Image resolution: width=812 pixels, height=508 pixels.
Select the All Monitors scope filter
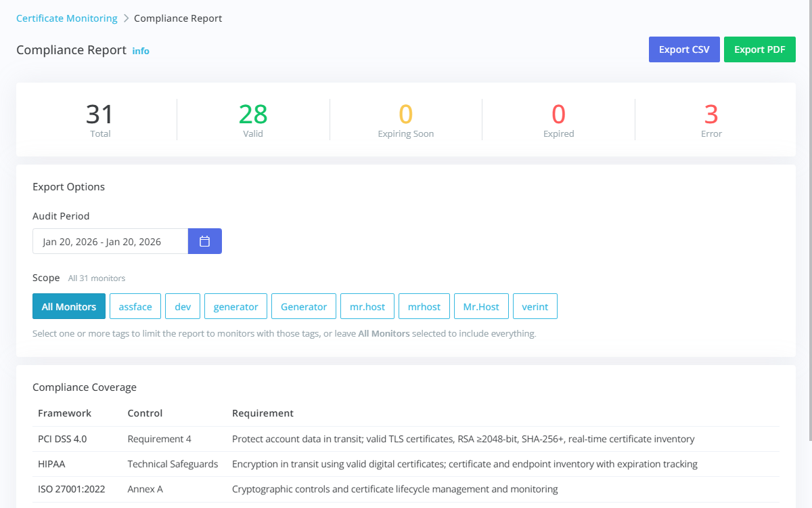(x=68, y=306)
